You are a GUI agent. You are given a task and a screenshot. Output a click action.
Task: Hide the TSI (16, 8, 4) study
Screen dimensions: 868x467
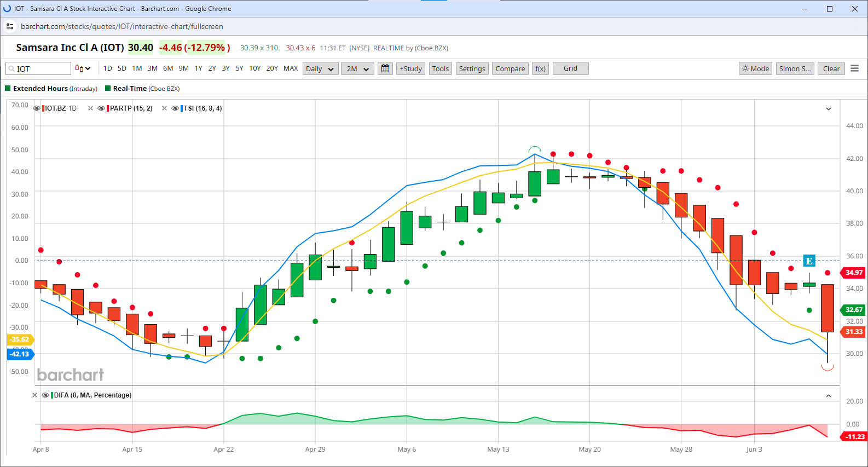(175, 108)
